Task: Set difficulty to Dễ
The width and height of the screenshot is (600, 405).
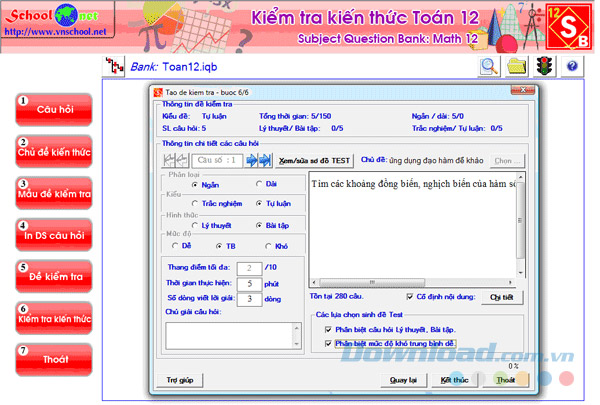Action: coord(175,246)
